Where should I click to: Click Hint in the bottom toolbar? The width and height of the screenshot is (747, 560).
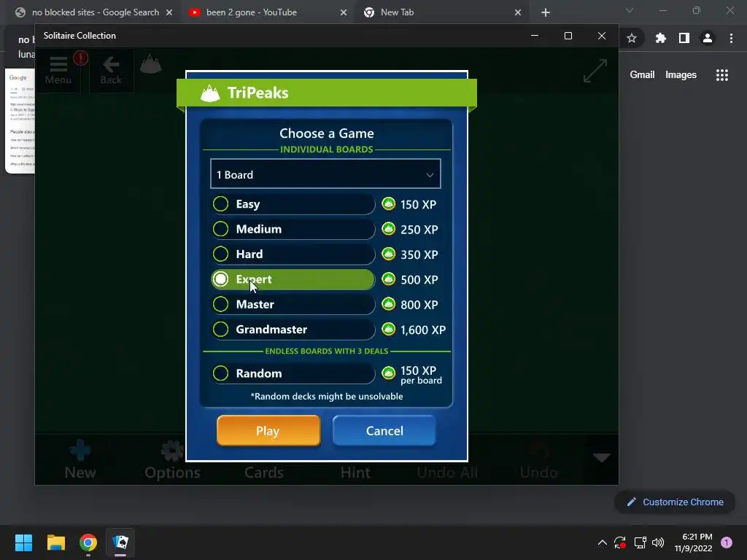pos(355,472)
